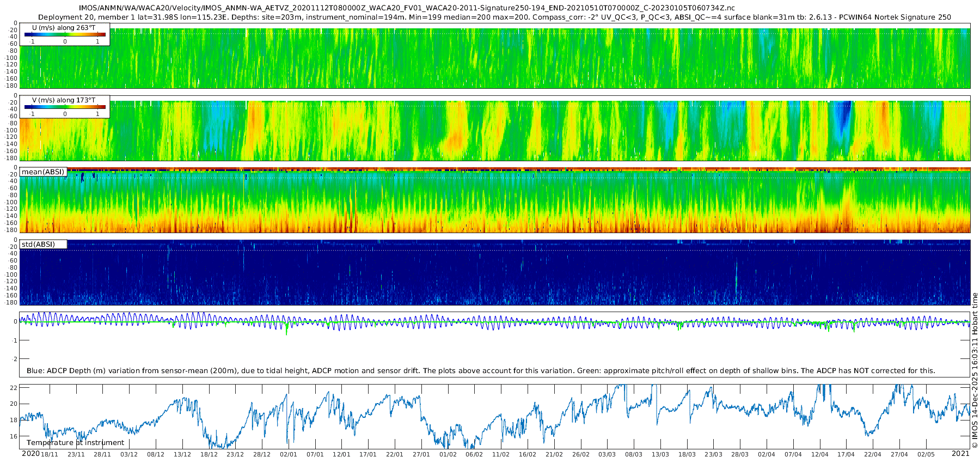Click the 'Temperature at instrument' label
The height and width of the screenshot is (463, 980).
click(x=76, y=443)
